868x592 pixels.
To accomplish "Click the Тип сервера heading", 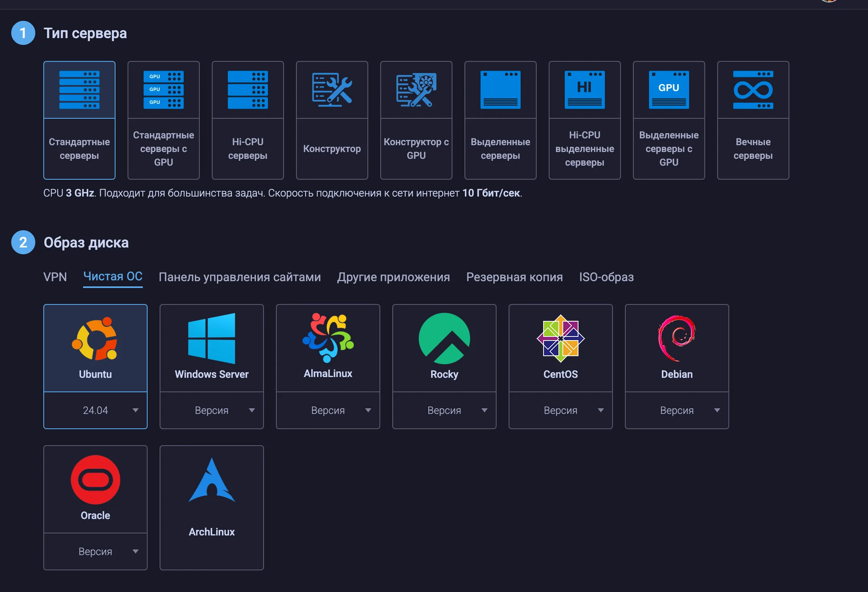I will (85, 33).
